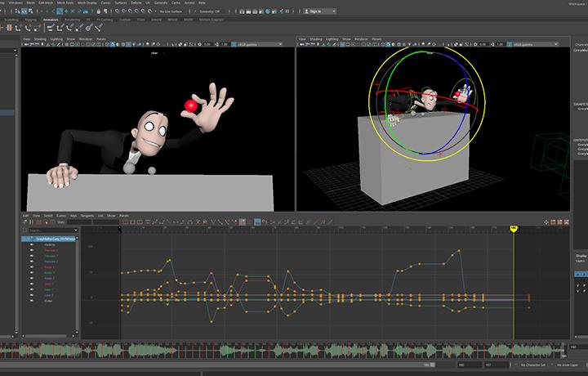The height and width of the screenshot is (376, 588).
Task: Click Render Current Frame icon
Action: (248, 11)
